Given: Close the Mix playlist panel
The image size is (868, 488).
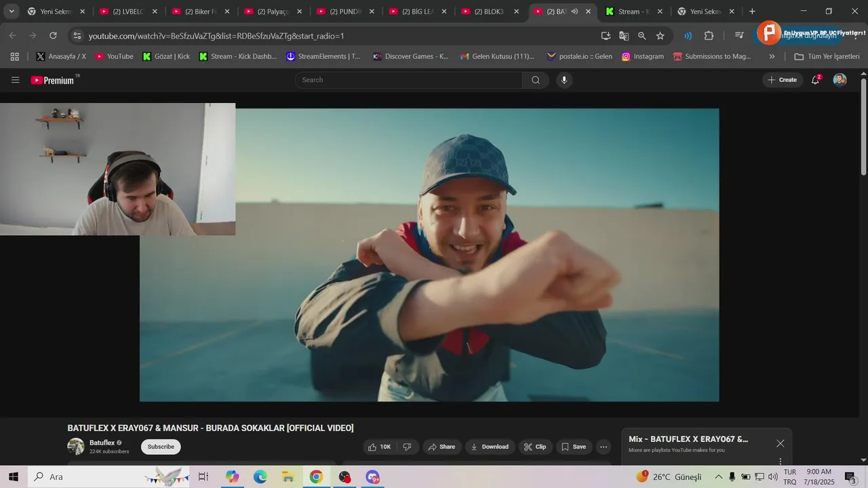Looking at the screenshot, I should point(781,443).
